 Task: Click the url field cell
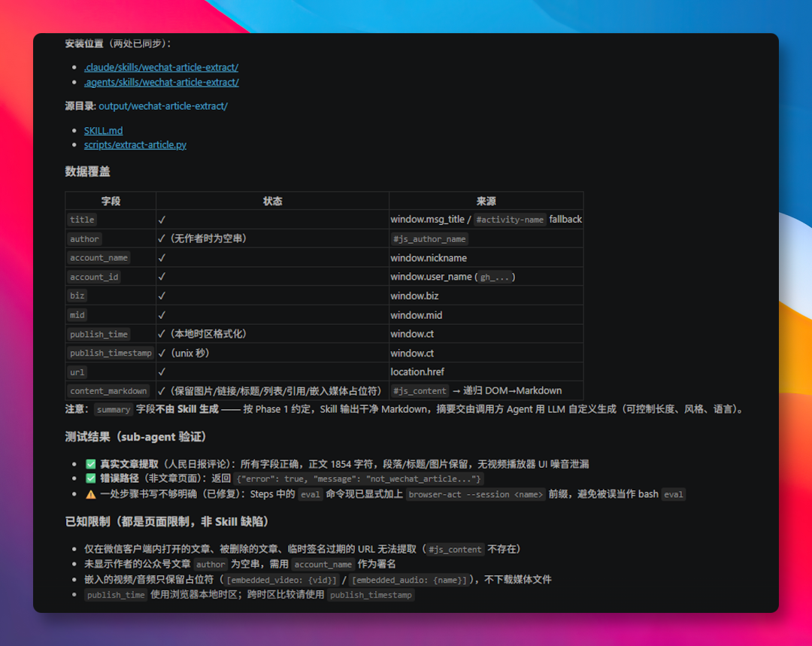(111, 372)
